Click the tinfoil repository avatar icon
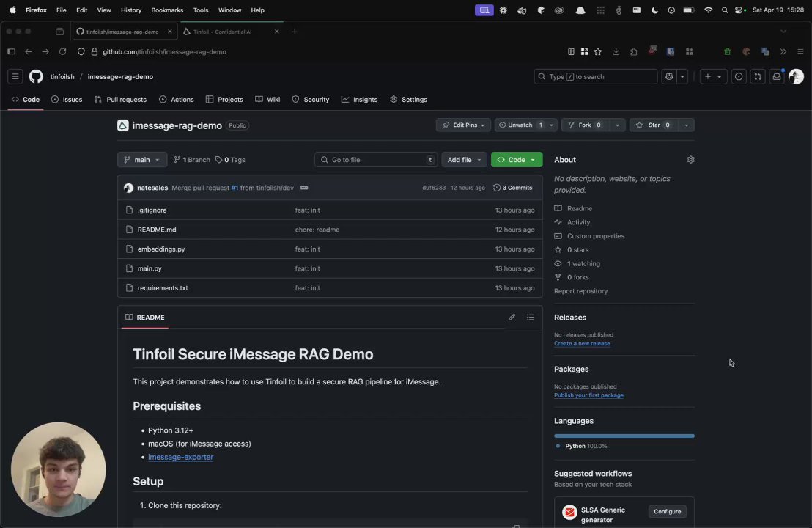Image resolution: width=812 pixels, height=528 pixels. click(122, 125)
